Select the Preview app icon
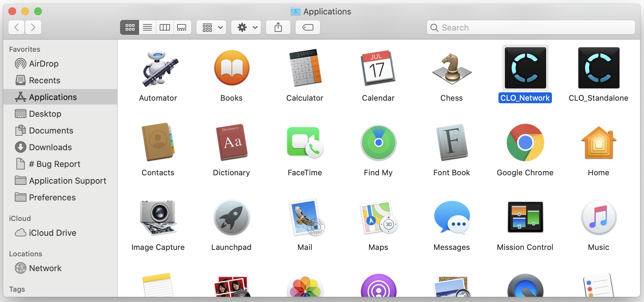This screenshot has height=302, width=644. coord(452,286)
